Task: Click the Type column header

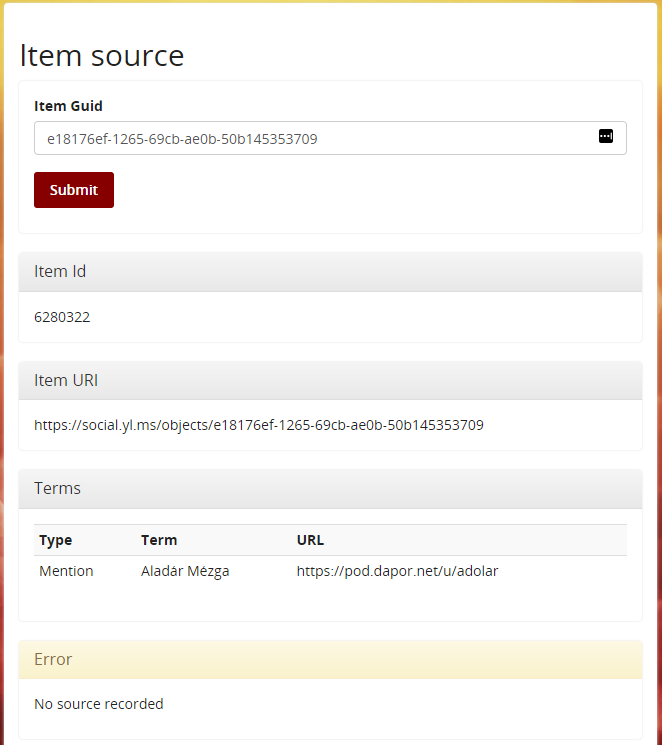Action: pos(56,540)
